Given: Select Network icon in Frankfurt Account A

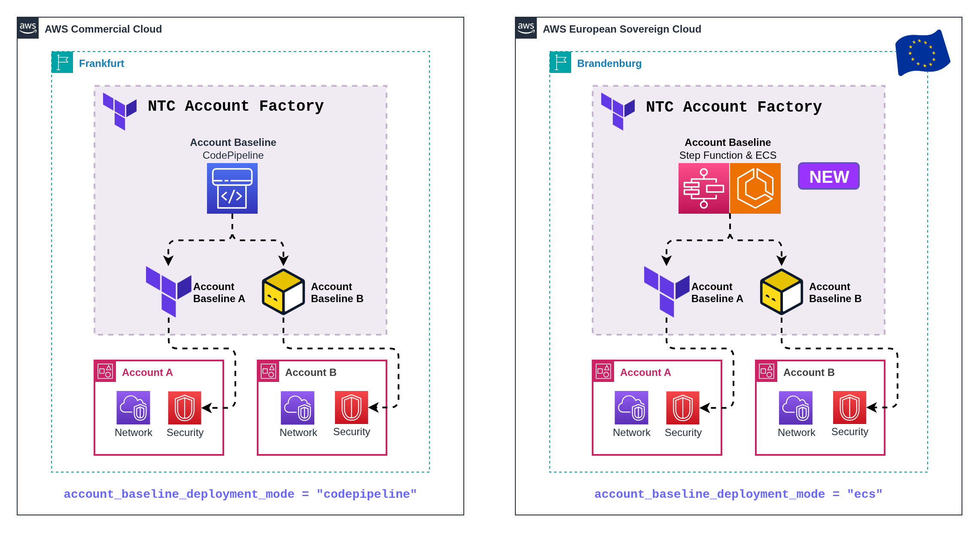Looking at the screenshot, I should click(134, 408).
